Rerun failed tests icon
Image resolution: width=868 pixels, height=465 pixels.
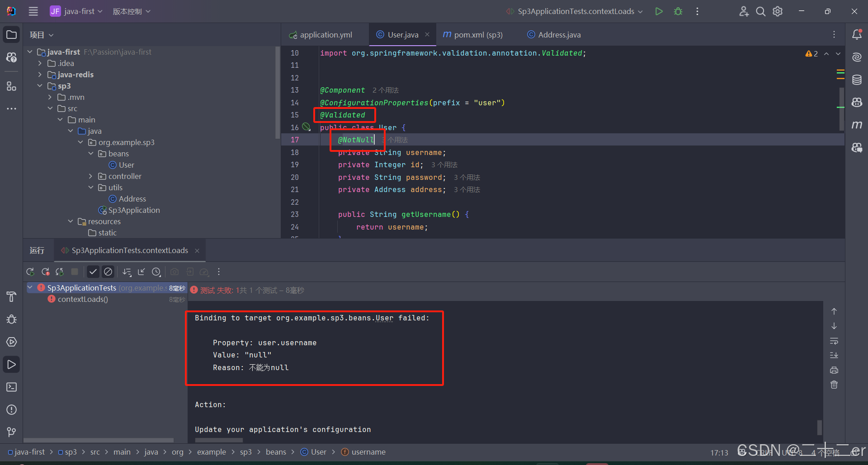pyautogui.click(x=45, y=272)
